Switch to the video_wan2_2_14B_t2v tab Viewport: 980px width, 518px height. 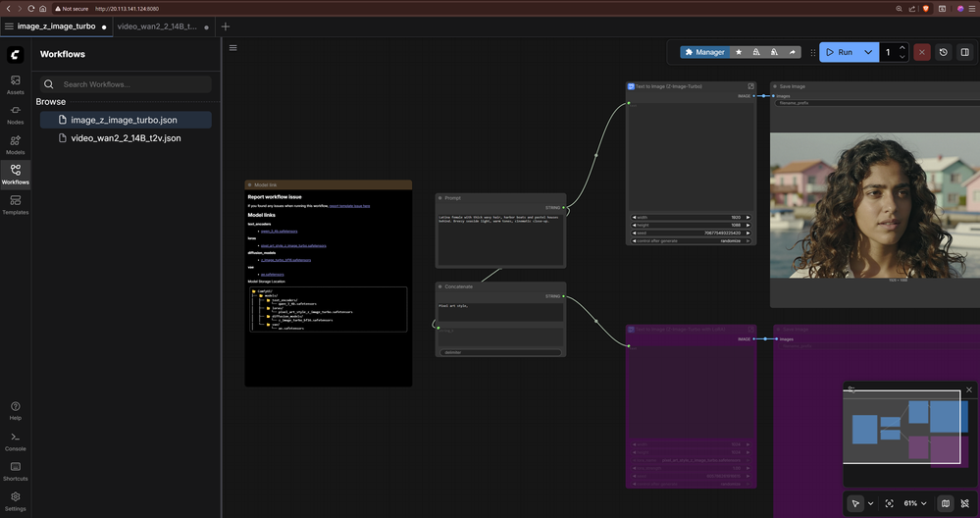(157, 26)
